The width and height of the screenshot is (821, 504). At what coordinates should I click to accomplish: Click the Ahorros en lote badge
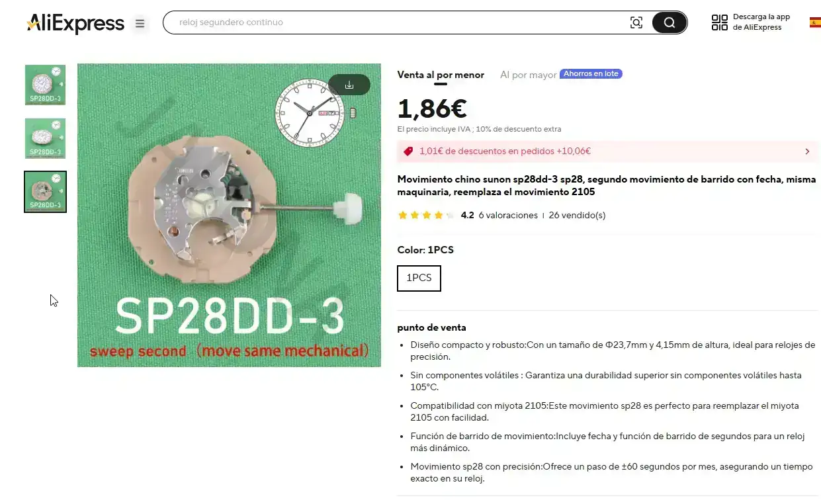591,74
